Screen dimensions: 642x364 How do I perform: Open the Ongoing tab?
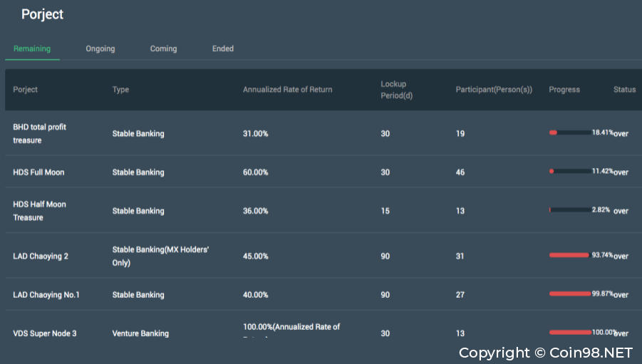pos(100,48)
